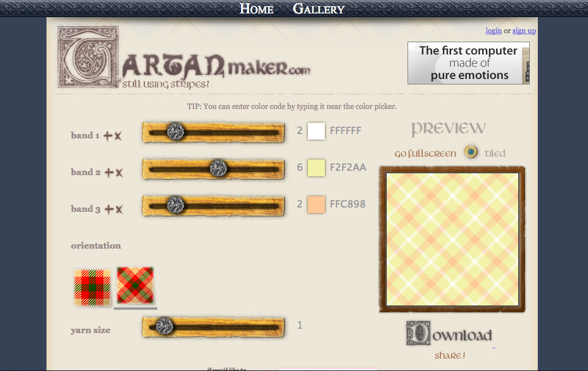Click the F2F2AA color code field
The image size is (588, 371).
[x=348, y=167]
